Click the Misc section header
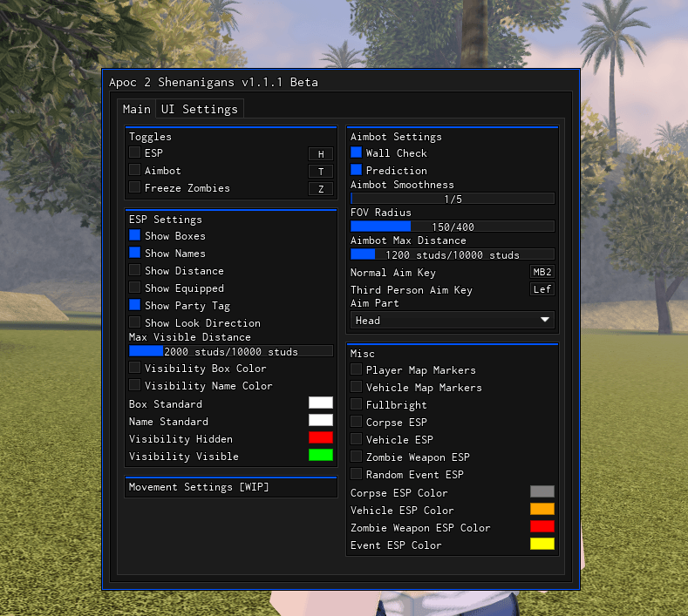 click(363, 354)
